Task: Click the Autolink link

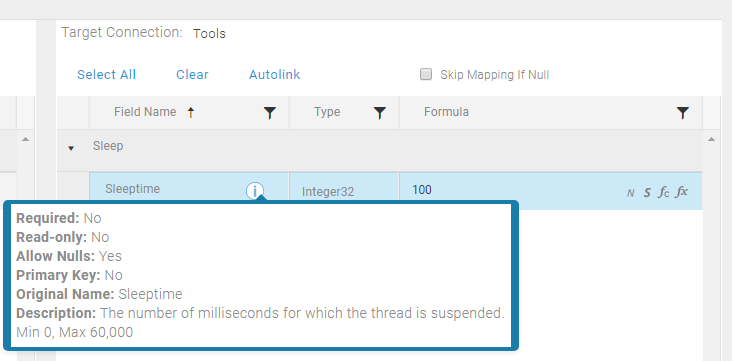Action: tap(274, 75)
